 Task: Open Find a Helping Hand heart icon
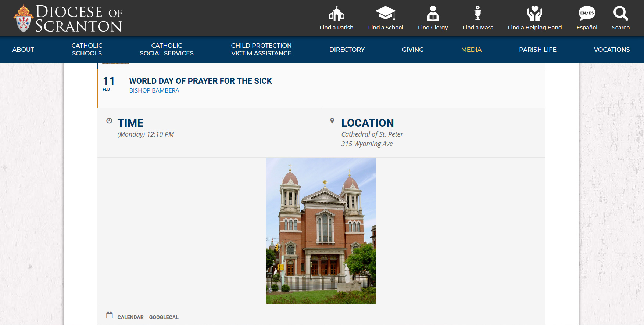pyautogui.click(x=534, y=14)
